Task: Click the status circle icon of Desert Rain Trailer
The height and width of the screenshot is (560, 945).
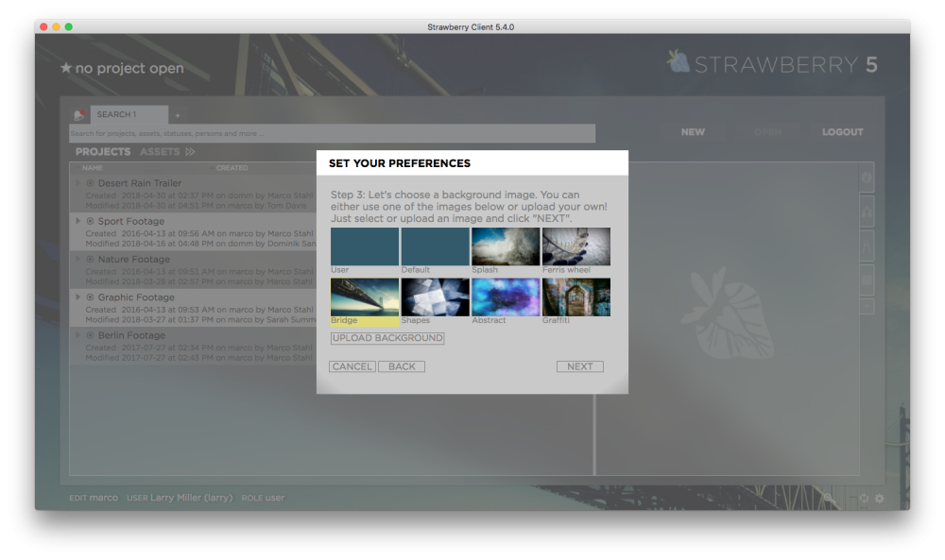Action: tap(91, 183)
